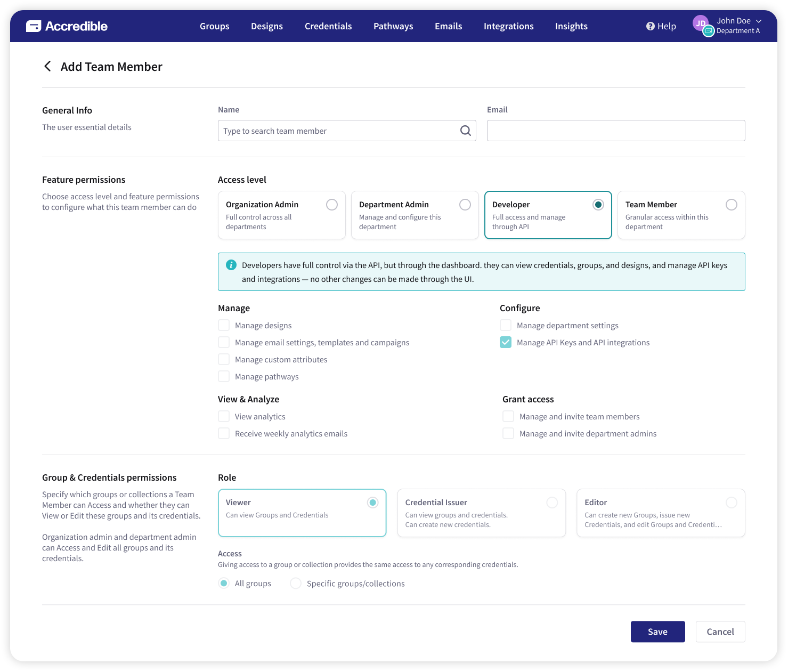Open the Help link in the header
The height and width of the screenshot is (672, 788).
(661, 26)
